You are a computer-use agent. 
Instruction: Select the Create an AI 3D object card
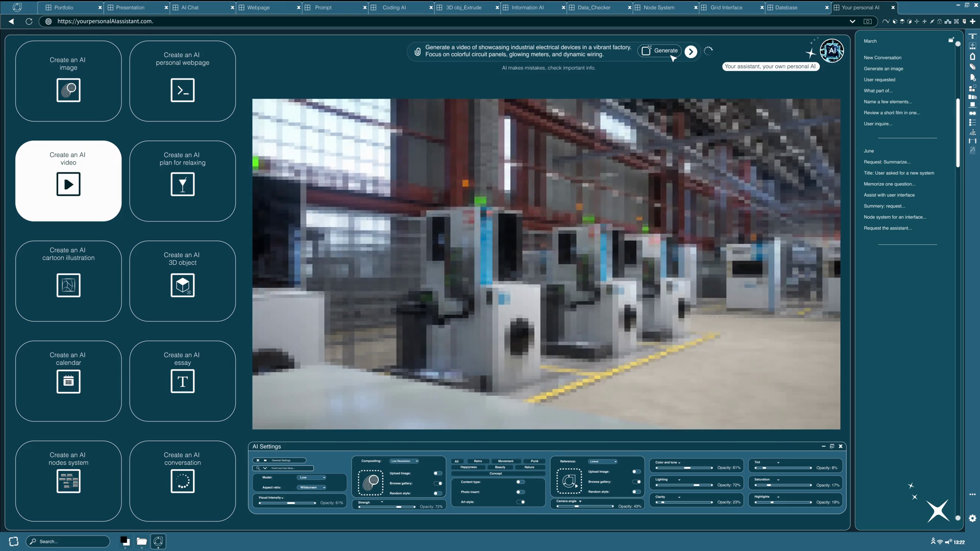(182, 281)
